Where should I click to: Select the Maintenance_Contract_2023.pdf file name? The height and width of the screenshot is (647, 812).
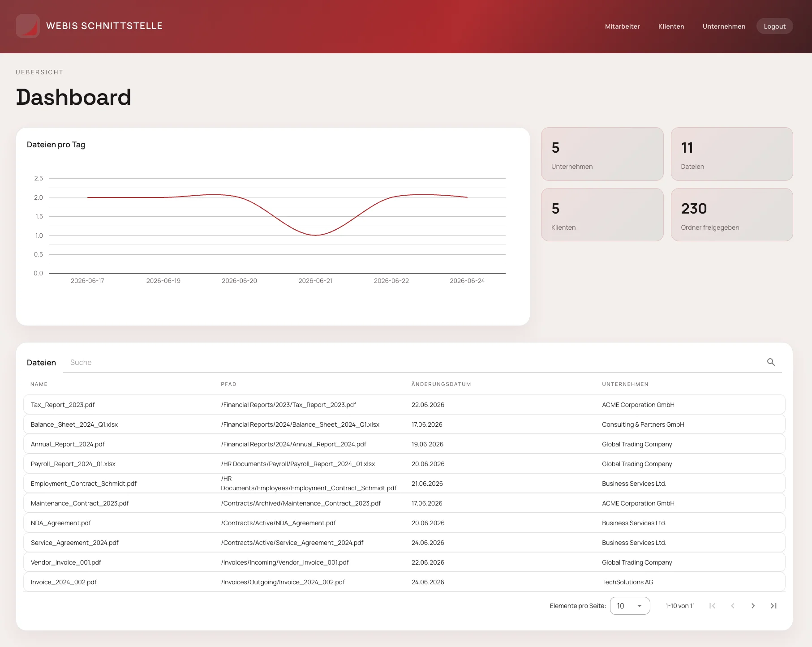(80, 503)
